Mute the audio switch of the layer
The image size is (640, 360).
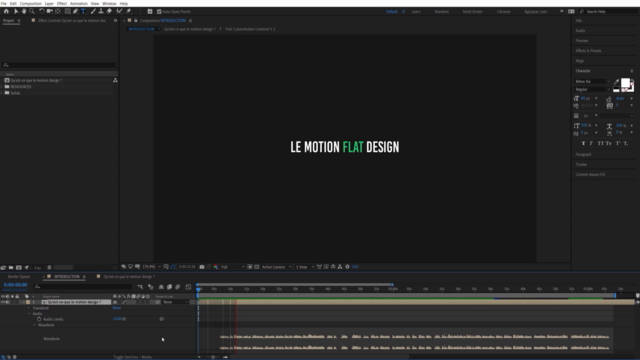pyautogui.click(x=8, y=302)
